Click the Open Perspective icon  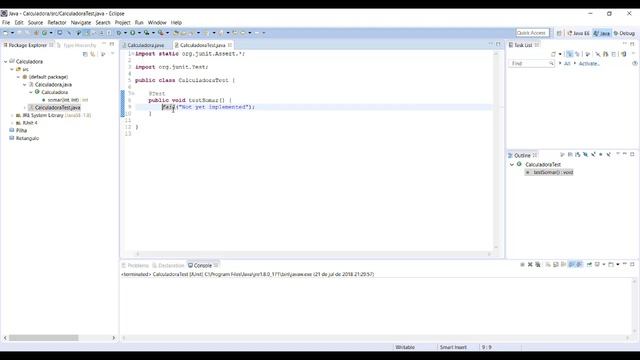559,33
